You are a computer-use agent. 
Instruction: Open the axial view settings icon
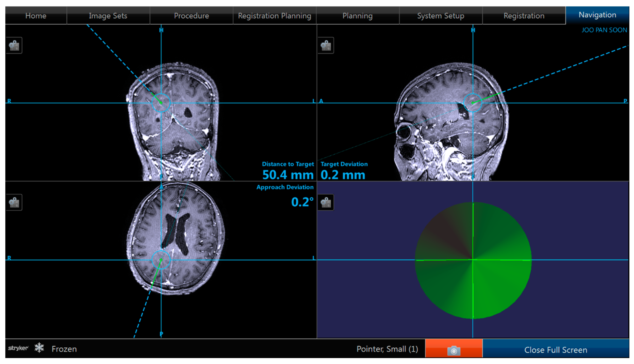pos(14,202)
